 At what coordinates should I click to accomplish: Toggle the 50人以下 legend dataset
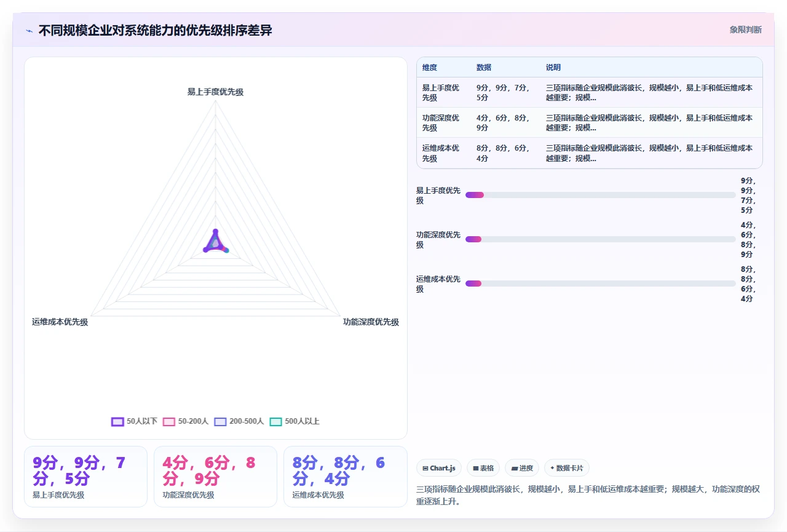(134, 421)
